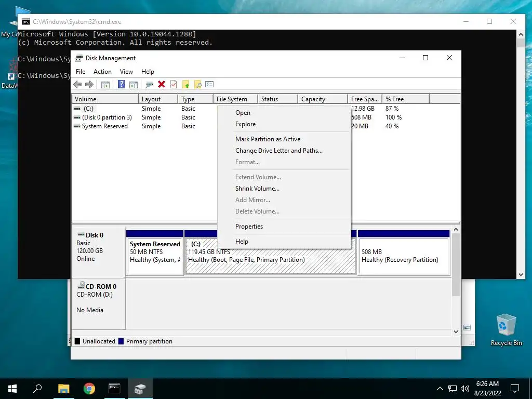Click the cmd window scroll up arrow

521,34
